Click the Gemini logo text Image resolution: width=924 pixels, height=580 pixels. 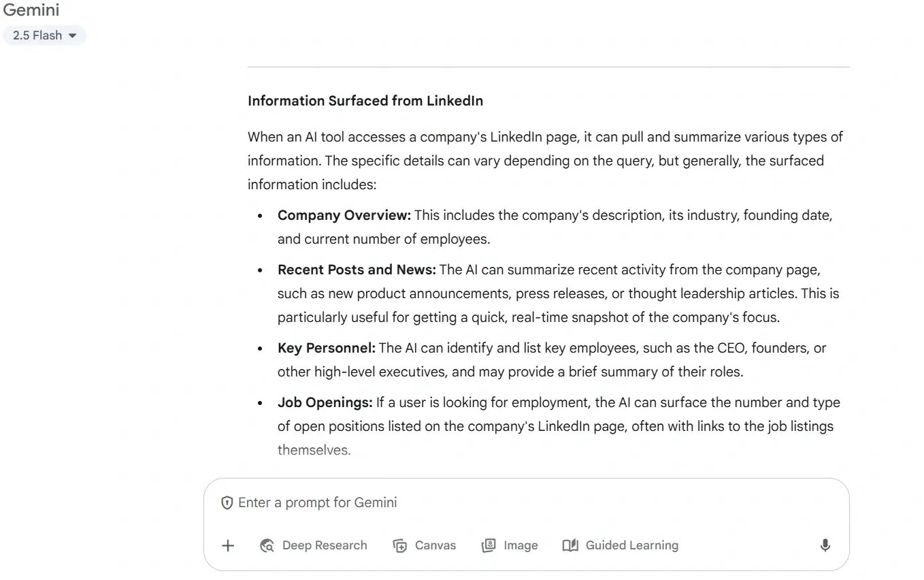coord(31,10)
